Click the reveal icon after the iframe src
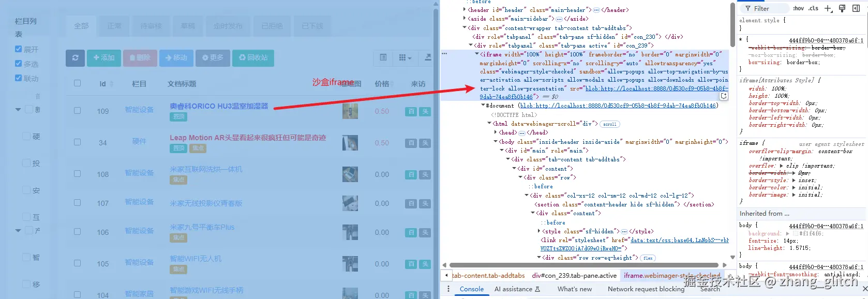This screenshot has width=868, height=299. 724,96
